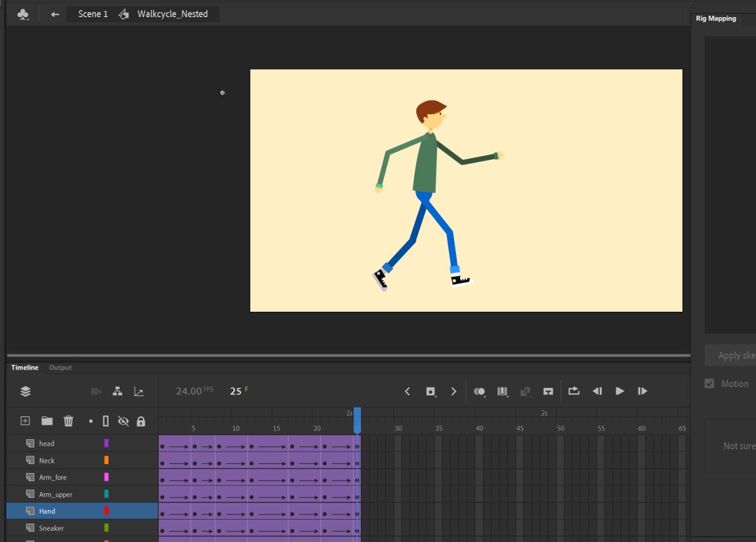Toggle the graph editor view
This screenshot has width=756, height=542.
pos(139,391)
